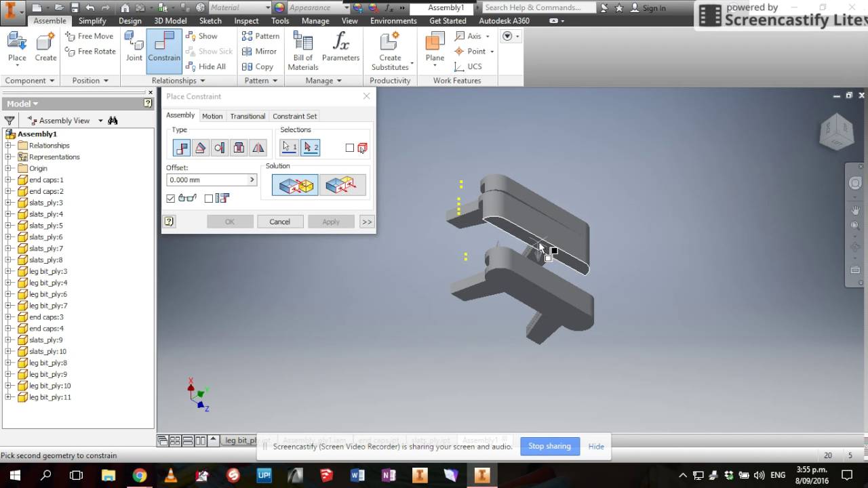Hide the Screencastify sharing bar
868x488 pixels.
coord(596,446)
